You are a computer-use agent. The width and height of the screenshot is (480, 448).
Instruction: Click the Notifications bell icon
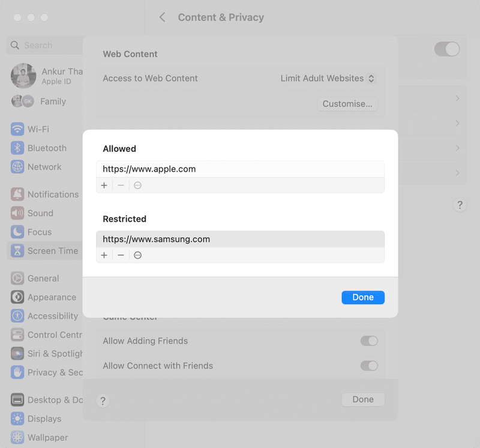17,195
